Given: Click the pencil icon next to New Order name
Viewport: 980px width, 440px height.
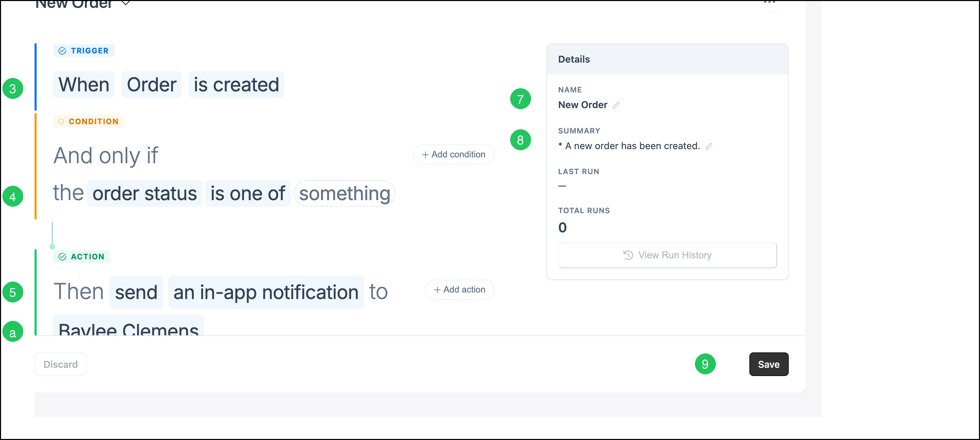Looking at the screenshot, I should point(616,105).
